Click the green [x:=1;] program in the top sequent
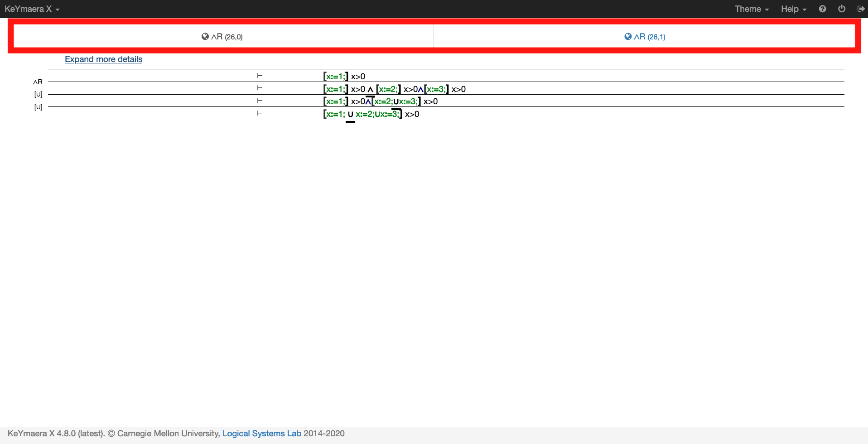868x444 pixels. 335,76
